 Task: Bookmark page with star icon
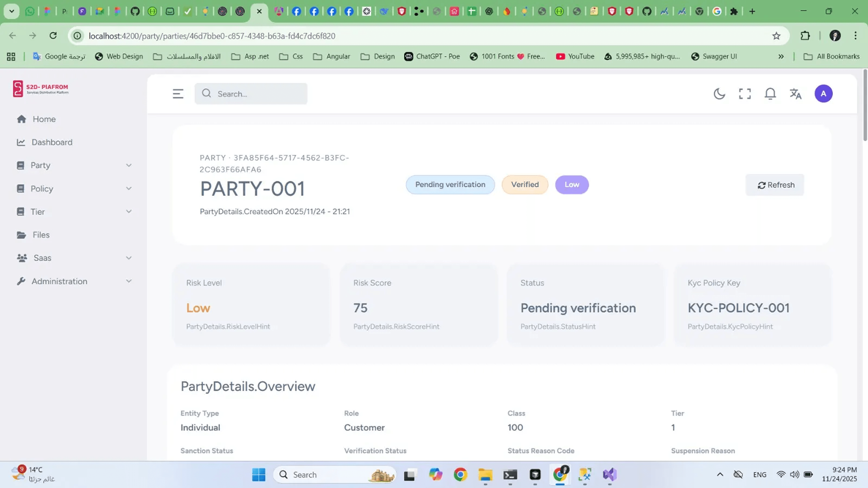[776, 36]
